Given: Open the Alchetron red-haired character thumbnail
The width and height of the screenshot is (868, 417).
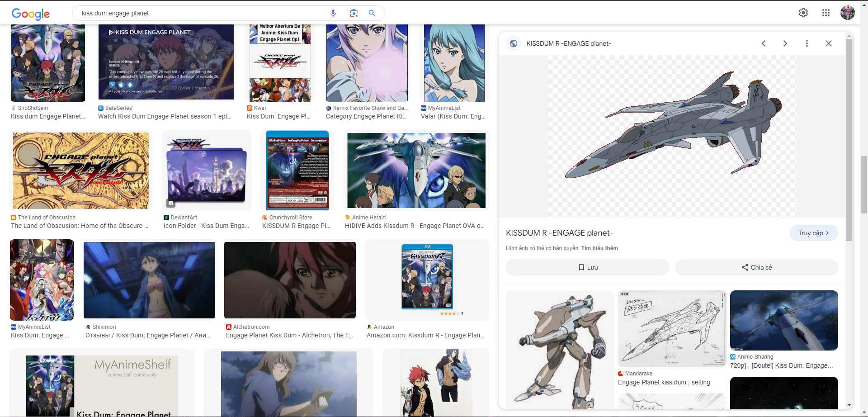Looking at the screenshot, I should pos(290,280).
